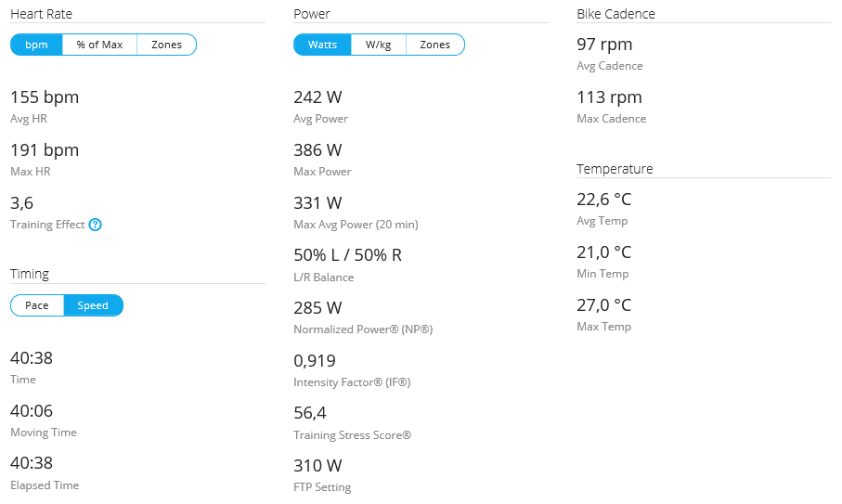Select the Speed timing option
This screenshot has width=842, height=504.
(93, 305)
